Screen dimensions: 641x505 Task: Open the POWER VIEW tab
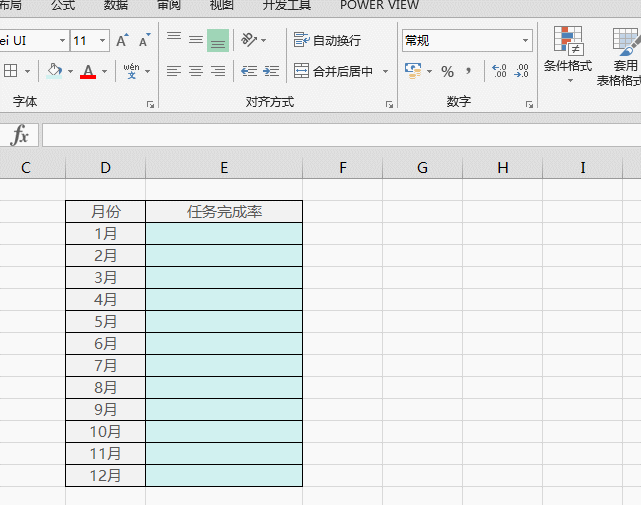[379, 5]
